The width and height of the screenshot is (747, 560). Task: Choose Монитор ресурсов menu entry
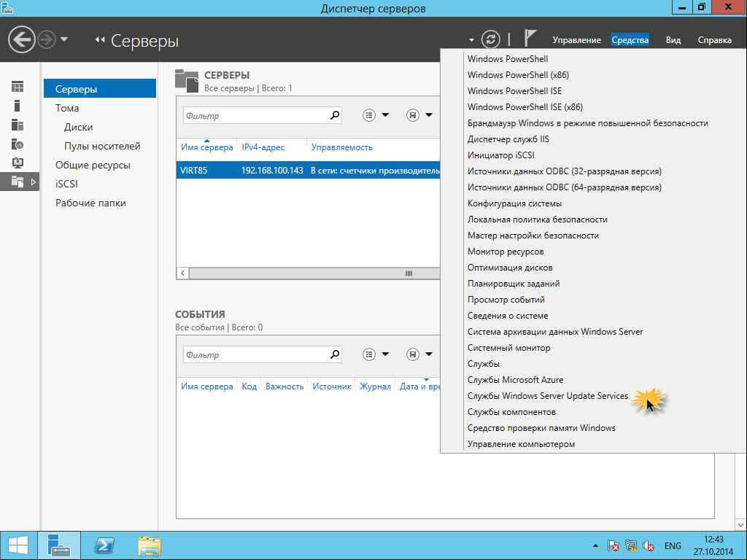(506, 252)
